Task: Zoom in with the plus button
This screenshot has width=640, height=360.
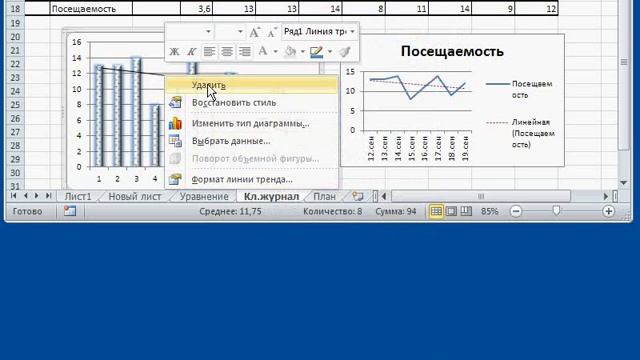Action: [609, 211]
